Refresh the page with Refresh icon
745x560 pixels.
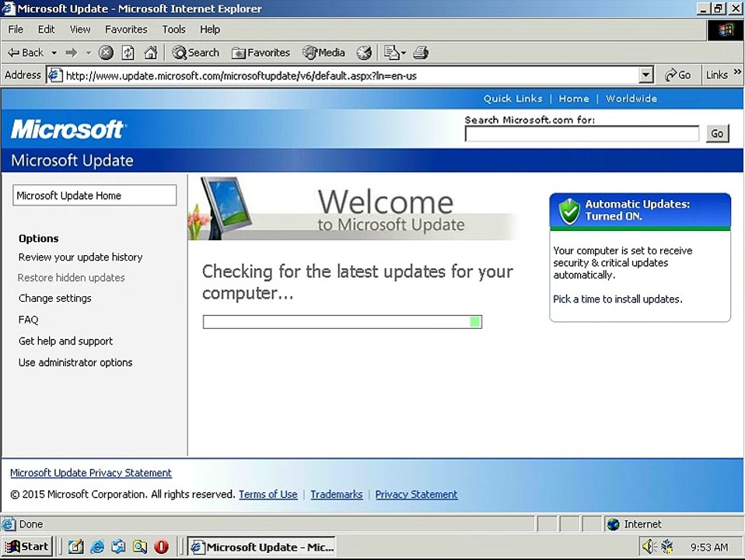click(x=128, y=52)
